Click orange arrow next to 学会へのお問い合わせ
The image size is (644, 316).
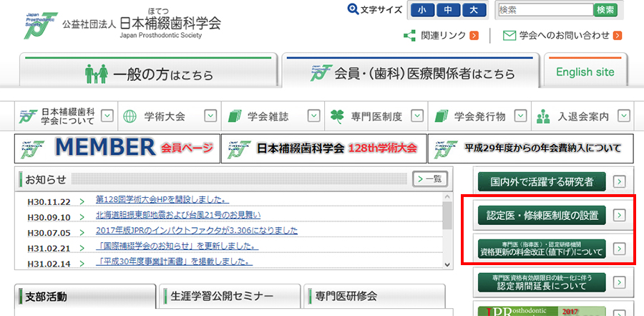tap(618, 35)
